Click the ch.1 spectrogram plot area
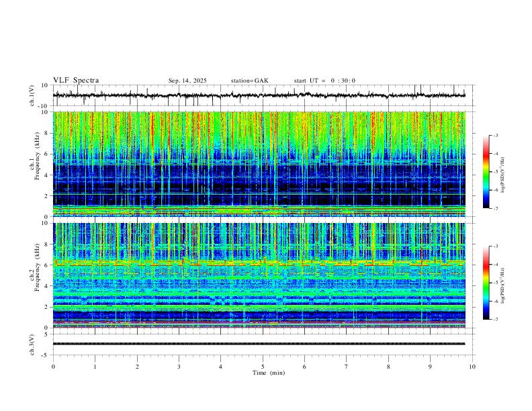532x411 pixels. pos(259,164)
